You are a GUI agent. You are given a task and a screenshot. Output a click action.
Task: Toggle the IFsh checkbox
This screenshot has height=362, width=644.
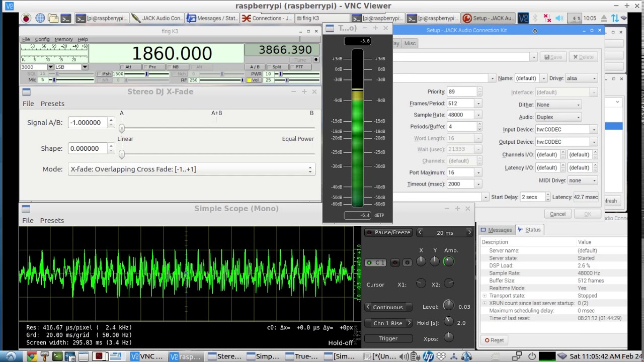[x=105, y=74]
